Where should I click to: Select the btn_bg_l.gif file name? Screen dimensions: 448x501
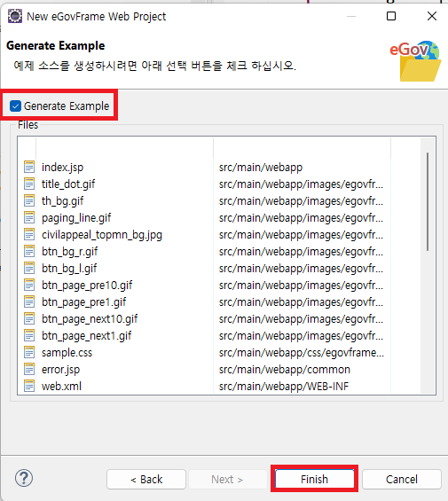69,269
